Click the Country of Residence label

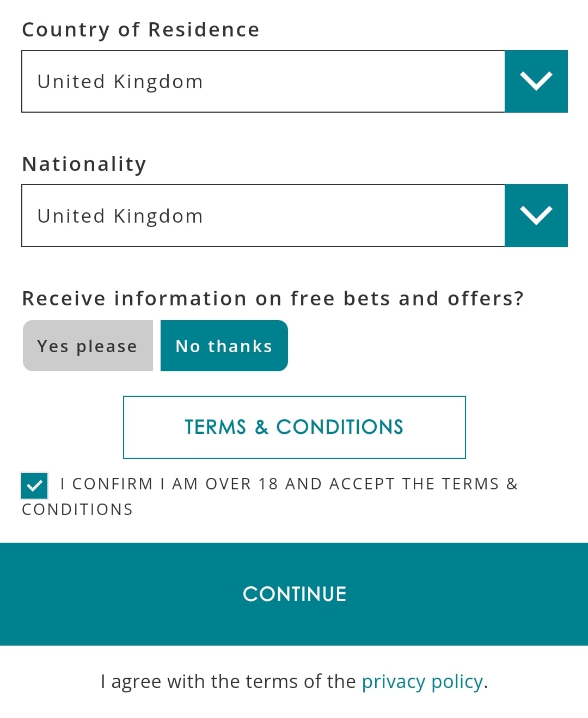coord(140,29)
